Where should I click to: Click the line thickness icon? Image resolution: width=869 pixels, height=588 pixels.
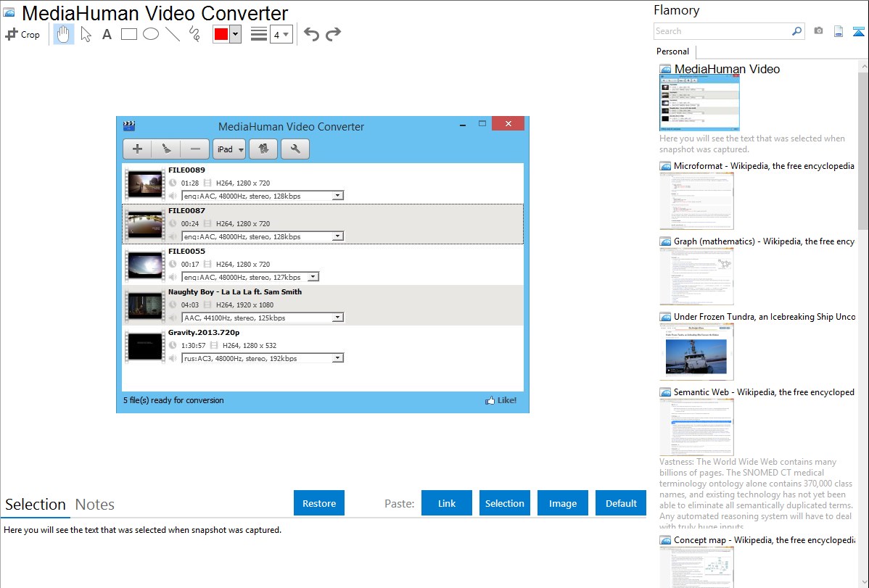click(259, 34)
